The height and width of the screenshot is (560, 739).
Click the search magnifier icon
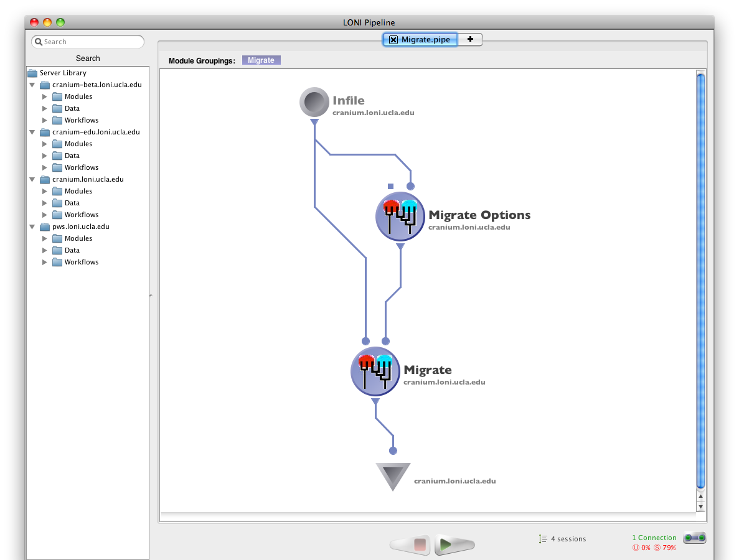pyautogui.click(x=39, y=42)
